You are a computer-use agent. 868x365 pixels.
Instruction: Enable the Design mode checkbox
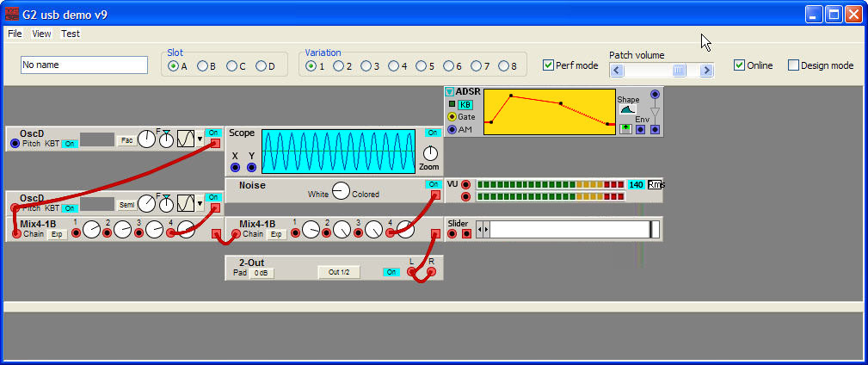pos(793,65)
